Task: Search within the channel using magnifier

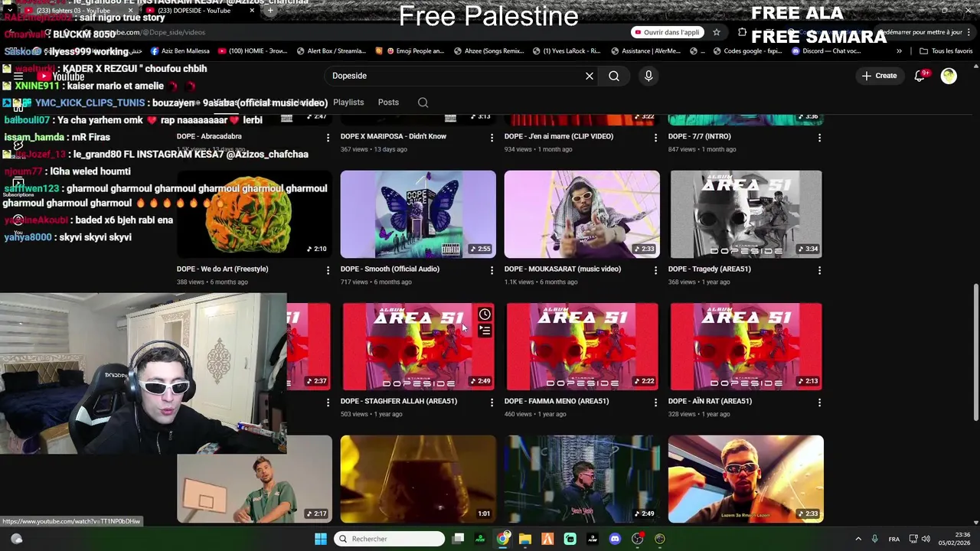Action: point(423,103)
